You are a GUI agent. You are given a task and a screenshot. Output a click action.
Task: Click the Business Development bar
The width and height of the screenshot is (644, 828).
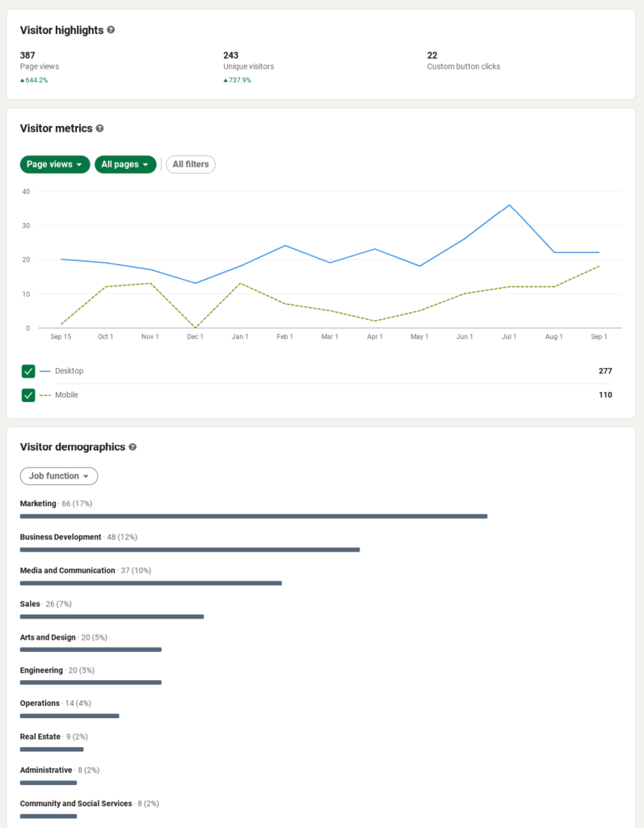point(189,550)
